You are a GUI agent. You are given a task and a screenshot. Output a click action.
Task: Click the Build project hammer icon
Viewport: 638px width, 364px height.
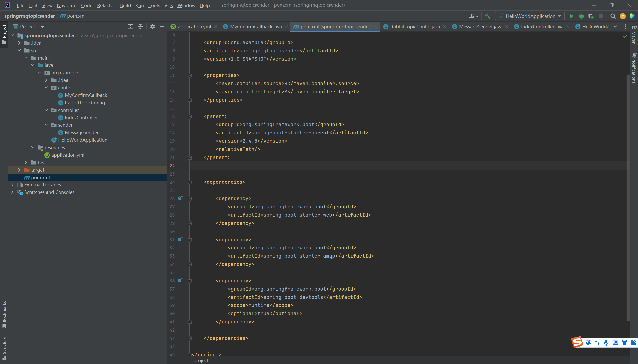click(488, 16)
